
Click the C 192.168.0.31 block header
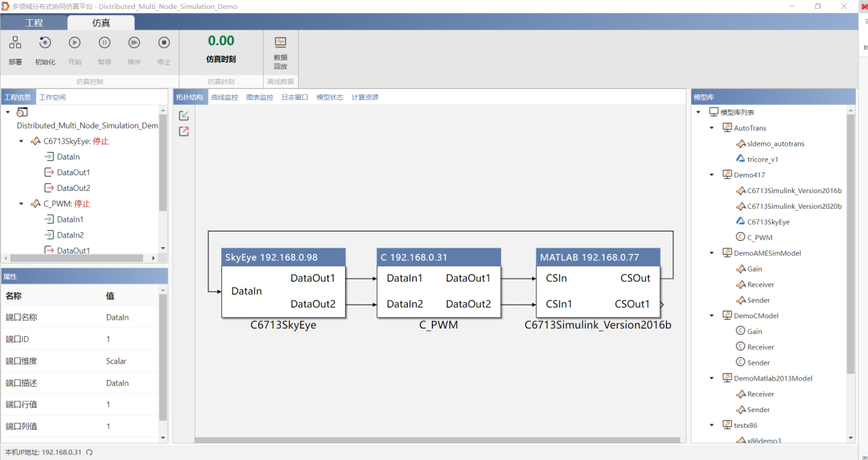point(438,257)
